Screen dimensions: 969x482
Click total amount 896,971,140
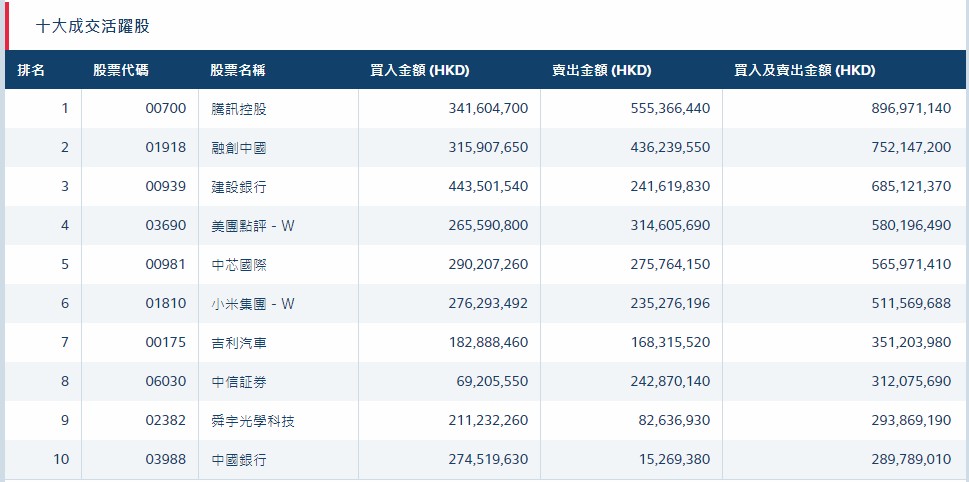912,109
